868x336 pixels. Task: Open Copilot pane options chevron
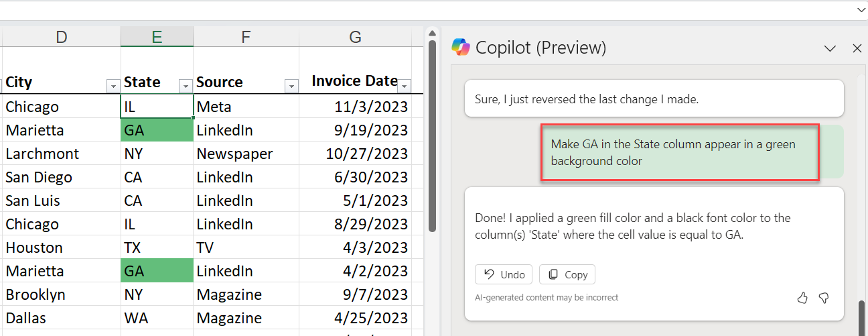coord(830,48)
